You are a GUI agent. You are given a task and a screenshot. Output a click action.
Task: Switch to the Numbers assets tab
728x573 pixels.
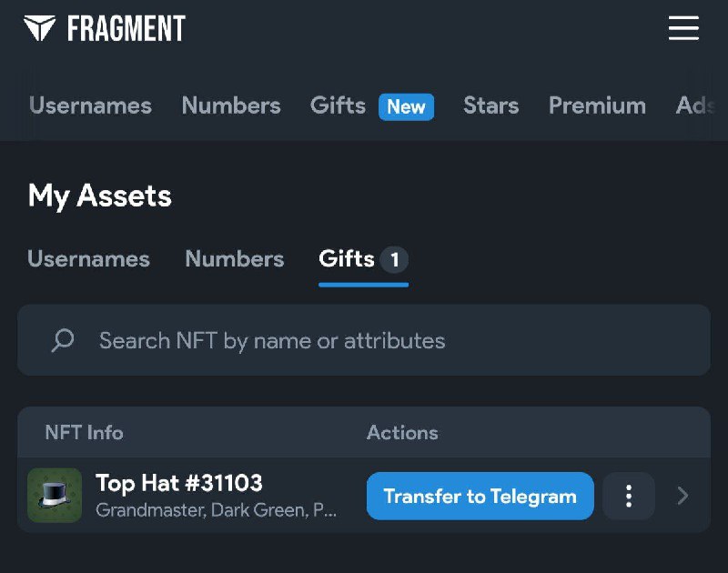click(x=234, y=259)
